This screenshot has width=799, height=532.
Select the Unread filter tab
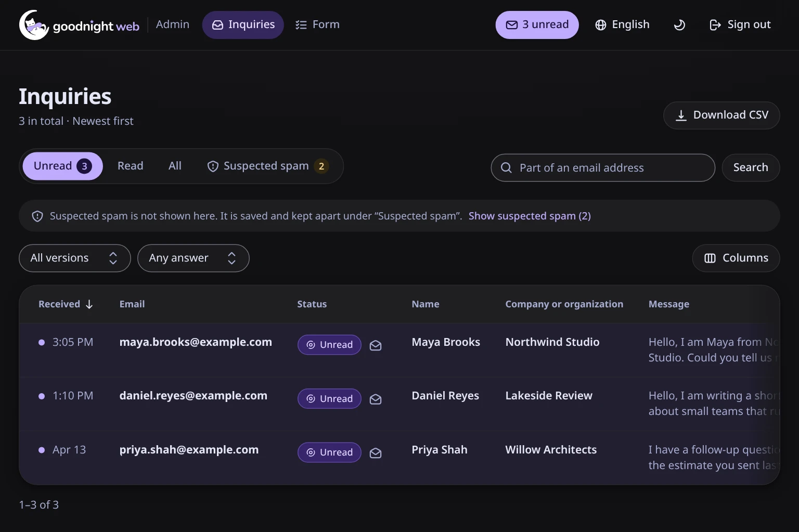(62, 166)
